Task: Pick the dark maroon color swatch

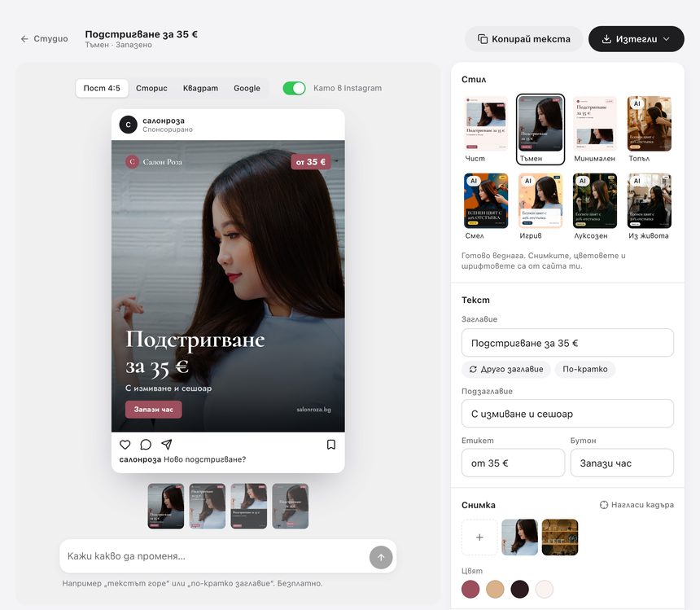Action: click(519, 589)
